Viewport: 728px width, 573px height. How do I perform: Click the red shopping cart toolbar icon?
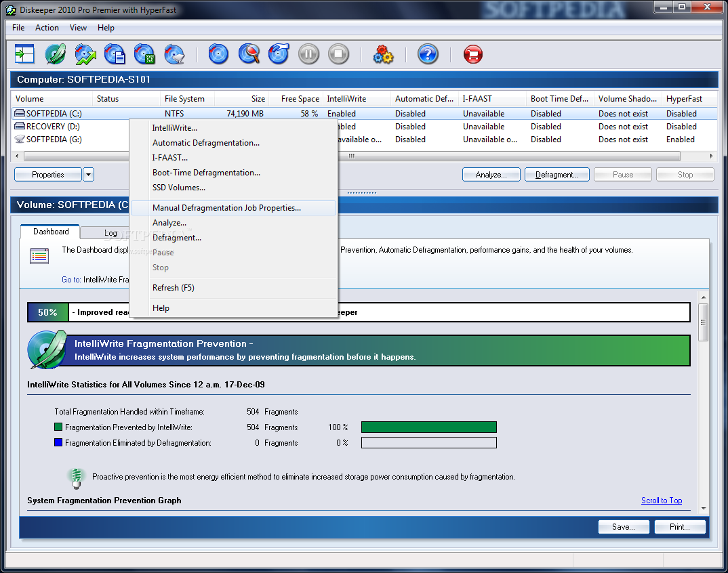click(x=472, y=54)
